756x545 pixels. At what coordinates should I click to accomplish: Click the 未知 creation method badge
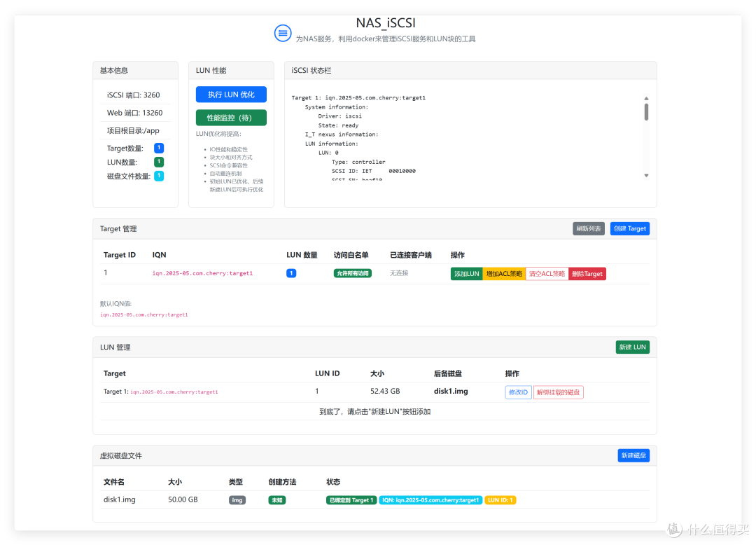tap(277, 500)
